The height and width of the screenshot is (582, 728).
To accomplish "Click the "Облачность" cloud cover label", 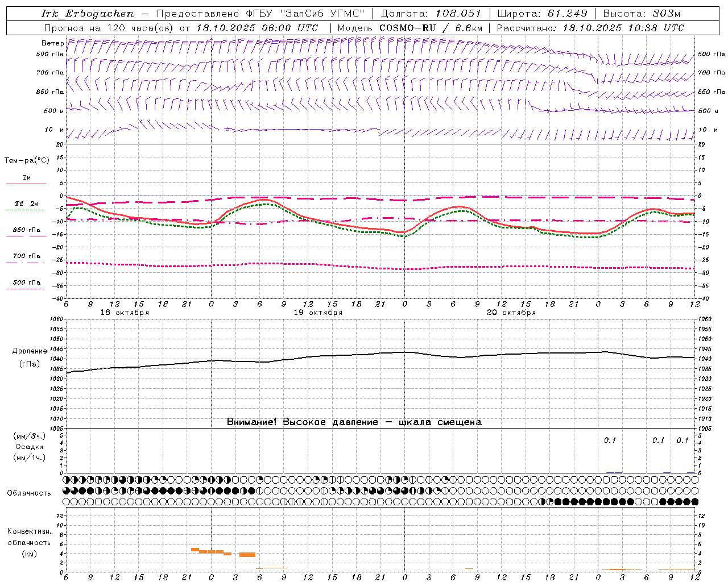I will (29, 493).
